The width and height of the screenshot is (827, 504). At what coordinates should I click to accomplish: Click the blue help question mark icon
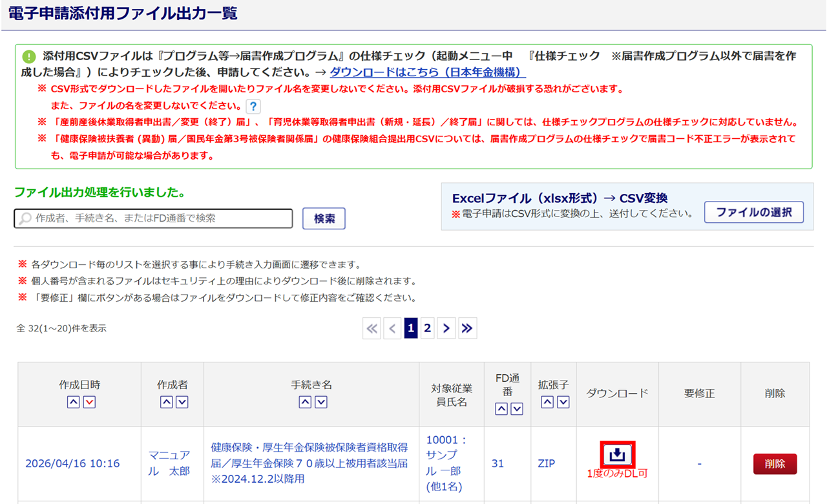coord(253,107)
